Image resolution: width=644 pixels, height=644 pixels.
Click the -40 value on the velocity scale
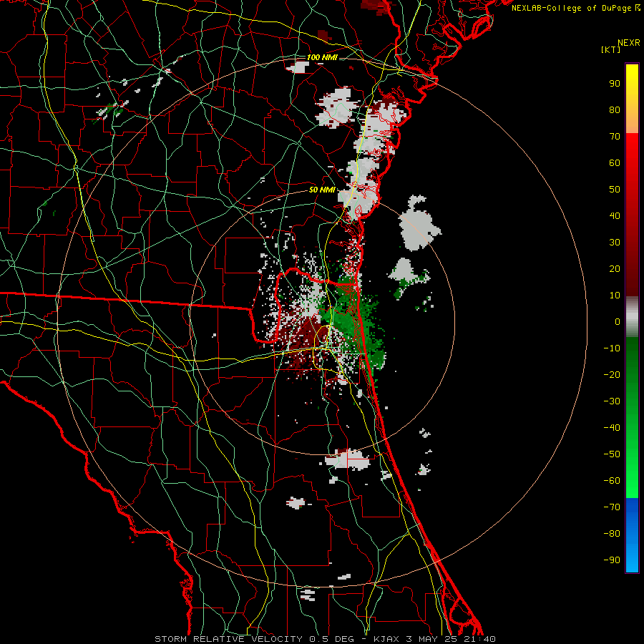(612, 428)
